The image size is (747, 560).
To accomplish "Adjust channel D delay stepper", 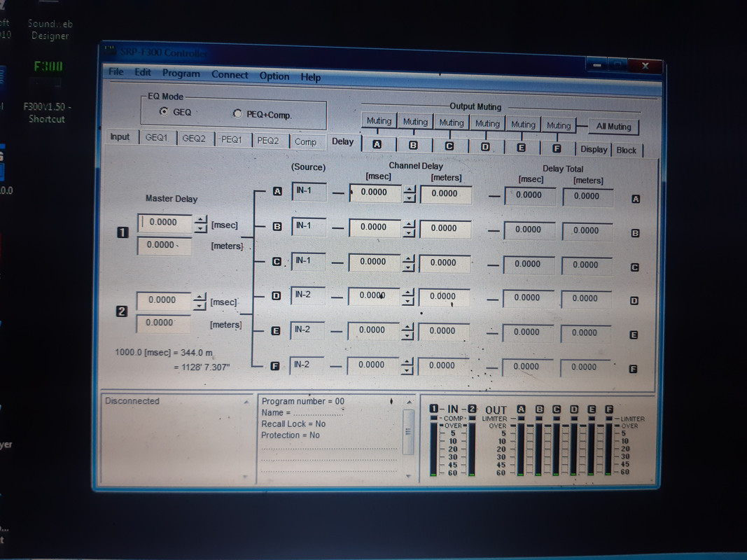I will tap(407, 297).
